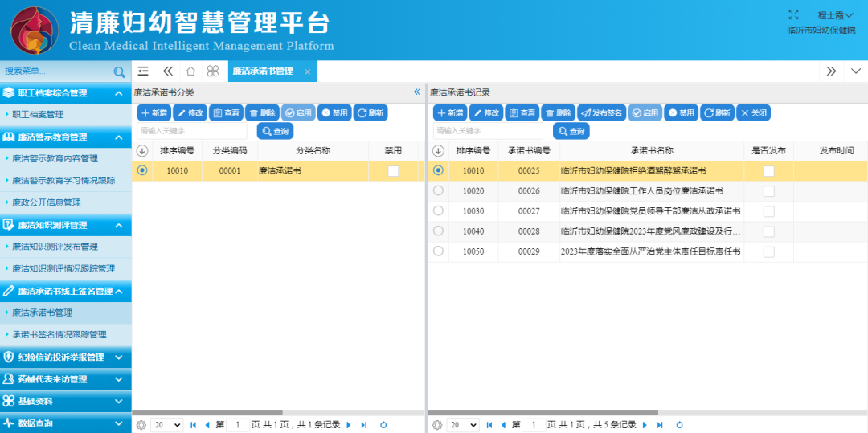Image resolution: width=868 pixels, height=433 pixels.
Task: Click the sidebar search magnifier icon
Action: pos(119,71)
